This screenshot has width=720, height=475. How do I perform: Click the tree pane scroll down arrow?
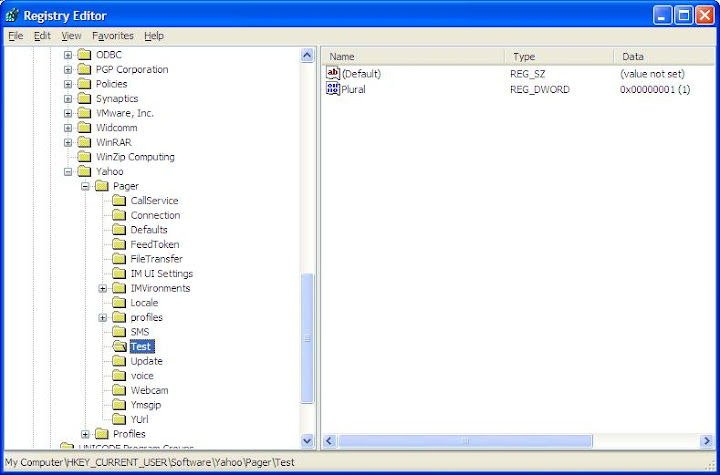pyautogui.click(x=307, y=441)
